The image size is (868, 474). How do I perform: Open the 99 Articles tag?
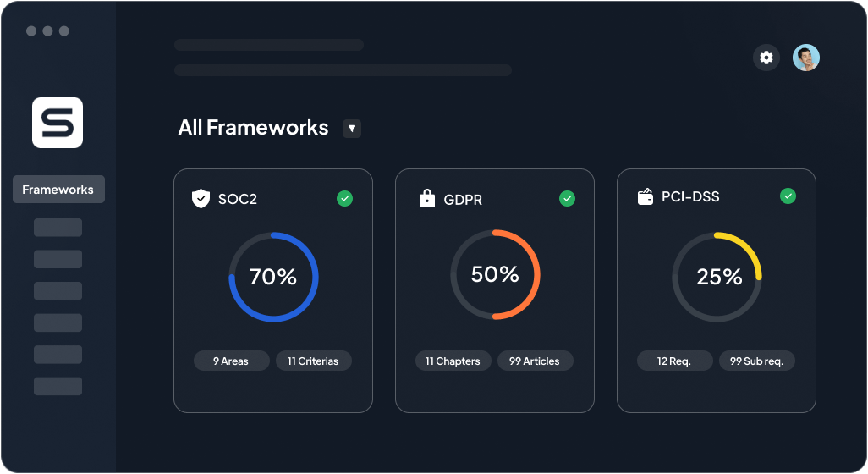click(535, 361)
